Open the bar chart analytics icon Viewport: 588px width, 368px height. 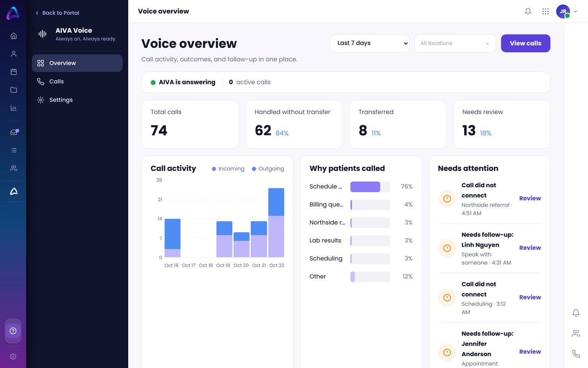[x=13, y=108]
